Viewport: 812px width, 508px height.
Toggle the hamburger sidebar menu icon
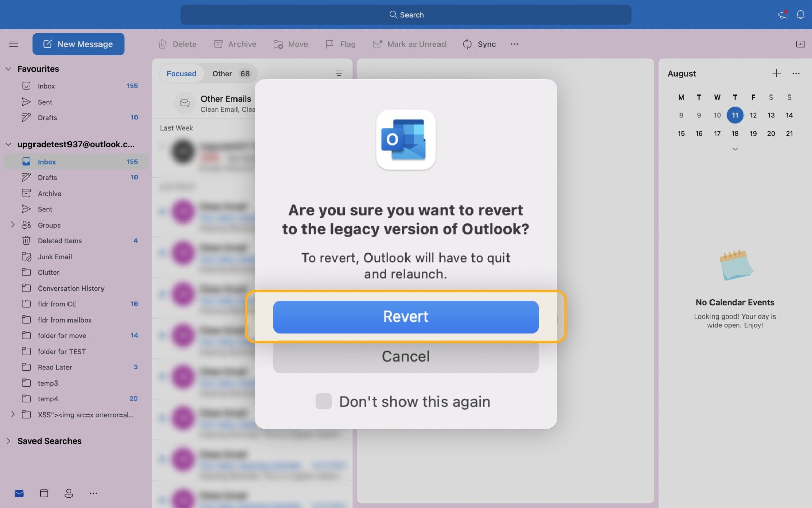coord(14,44)
